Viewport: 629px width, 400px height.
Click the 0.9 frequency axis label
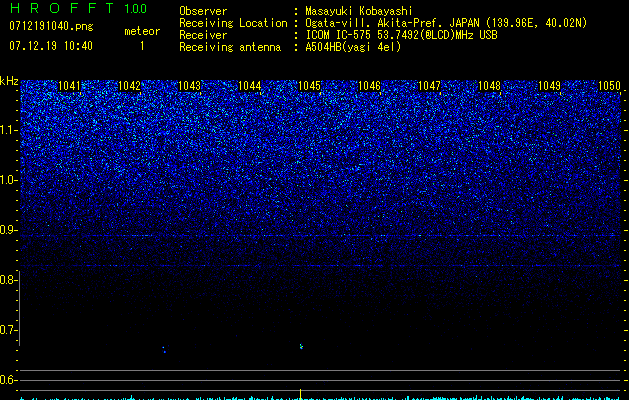8,230
